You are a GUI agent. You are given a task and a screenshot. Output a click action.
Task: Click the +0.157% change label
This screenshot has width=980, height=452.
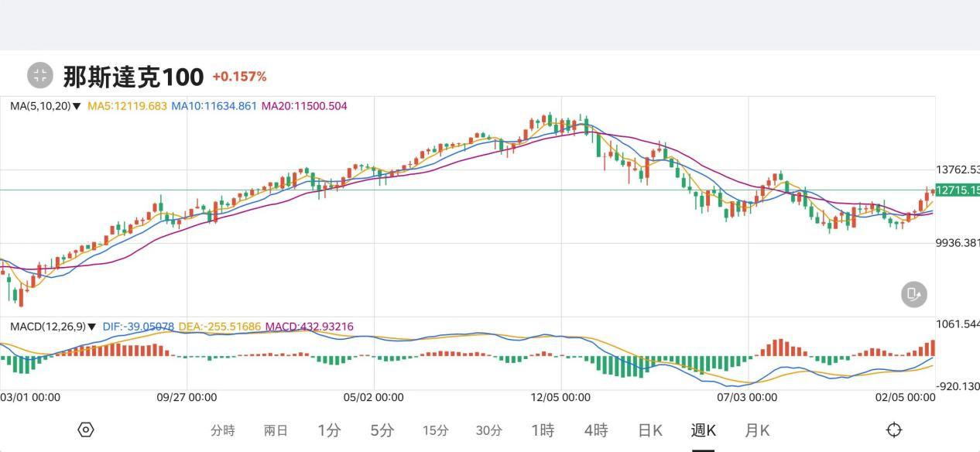(239, 77)
